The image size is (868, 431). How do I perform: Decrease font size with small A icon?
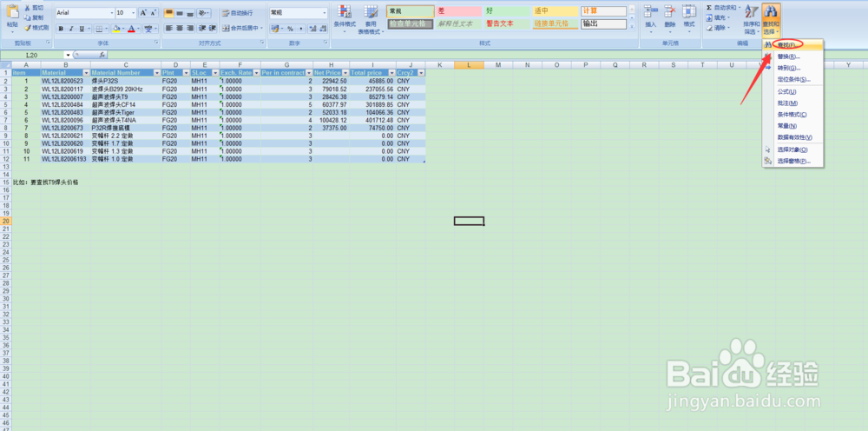pyautogui.click(x=154, y=13)
